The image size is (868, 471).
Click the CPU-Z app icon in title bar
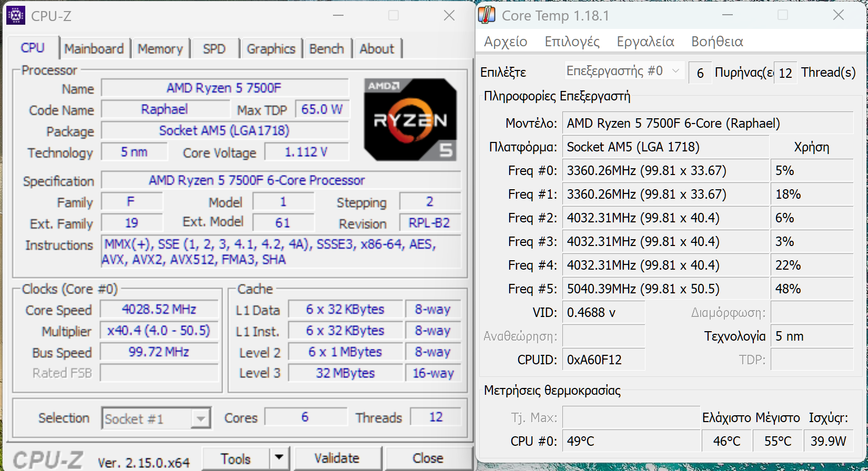pyautogui.click(x=15, y=16)
